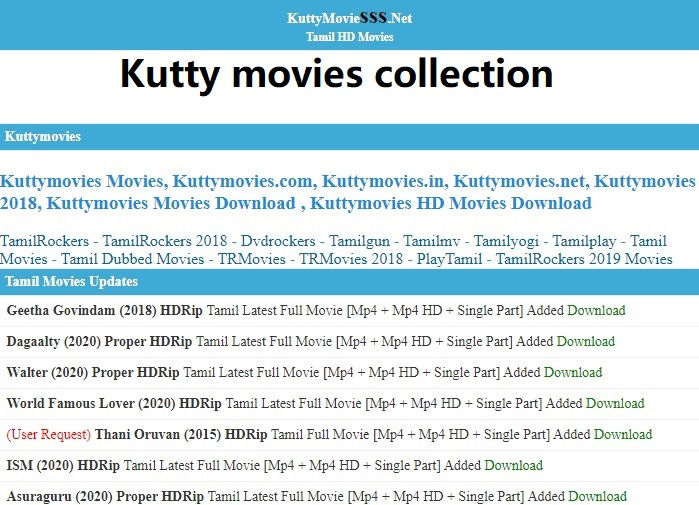Download World Famous Lover (2020) HDRip

tap(615, 403)
